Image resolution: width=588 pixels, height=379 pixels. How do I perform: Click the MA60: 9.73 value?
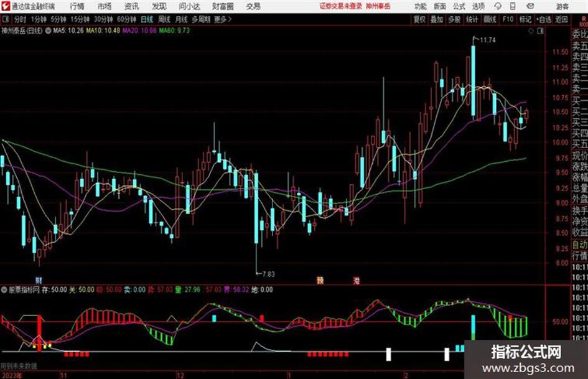coord(174,30)
